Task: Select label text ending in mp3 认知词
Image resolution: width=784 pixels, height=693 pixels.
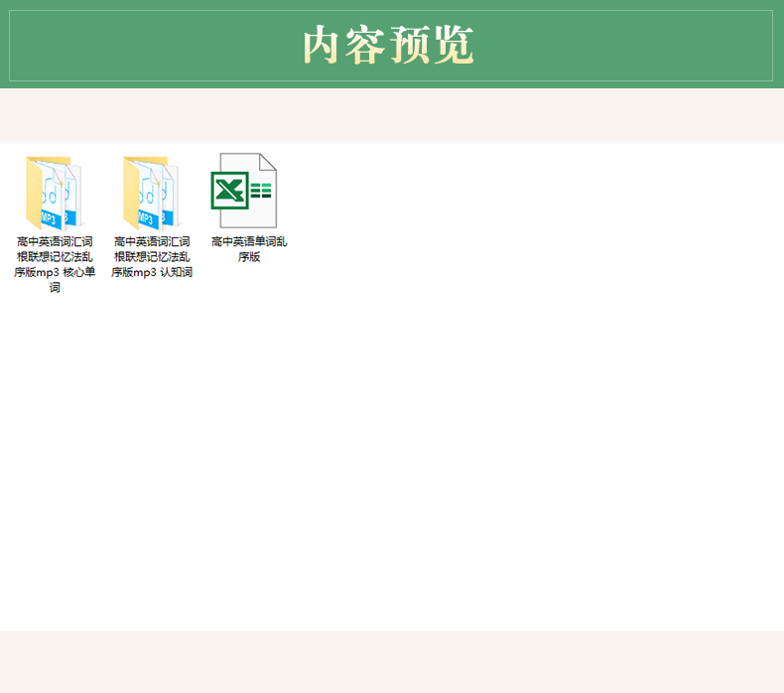Action: pyautogui.click(x=152, y=257)
